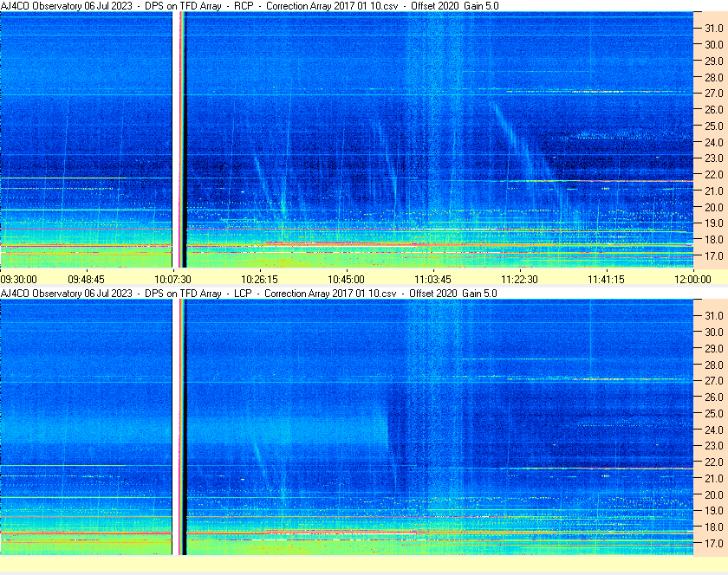728x575 pixels.
Task: Click the 11:41:15 time axis label
Action: click(x=607, y=280)
